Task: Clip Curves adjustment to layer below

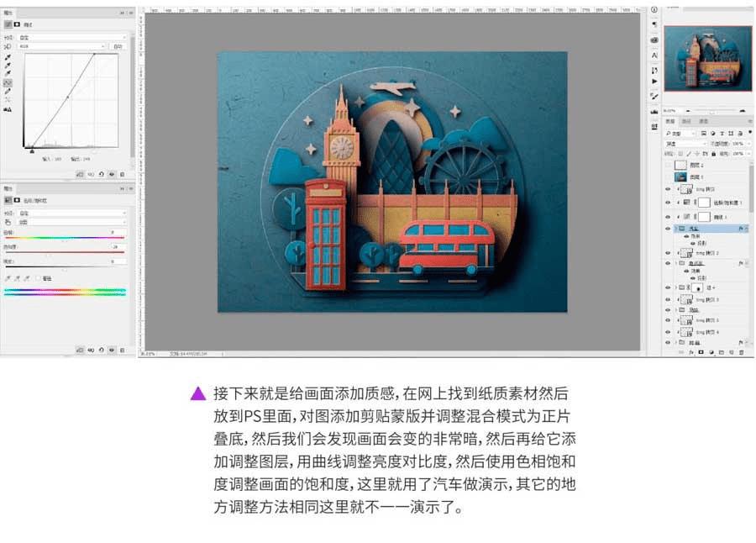Action: [x=80, y=174]
